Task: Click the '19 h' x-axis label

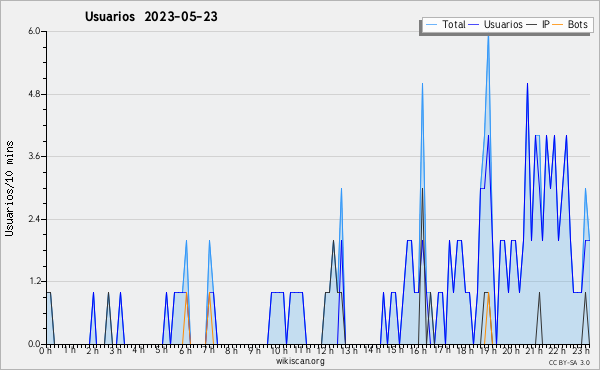Action: (488, 351)
